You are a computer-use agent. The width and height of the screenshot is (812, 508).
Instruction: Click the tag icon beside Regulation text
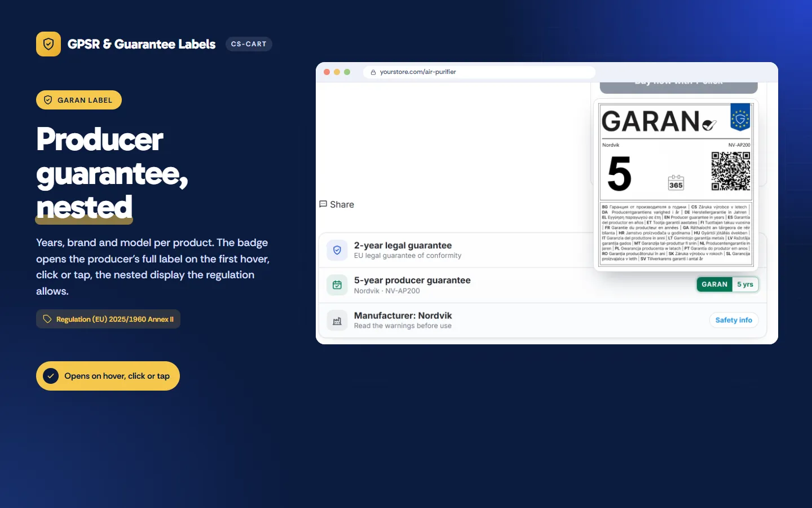[47, 319]
